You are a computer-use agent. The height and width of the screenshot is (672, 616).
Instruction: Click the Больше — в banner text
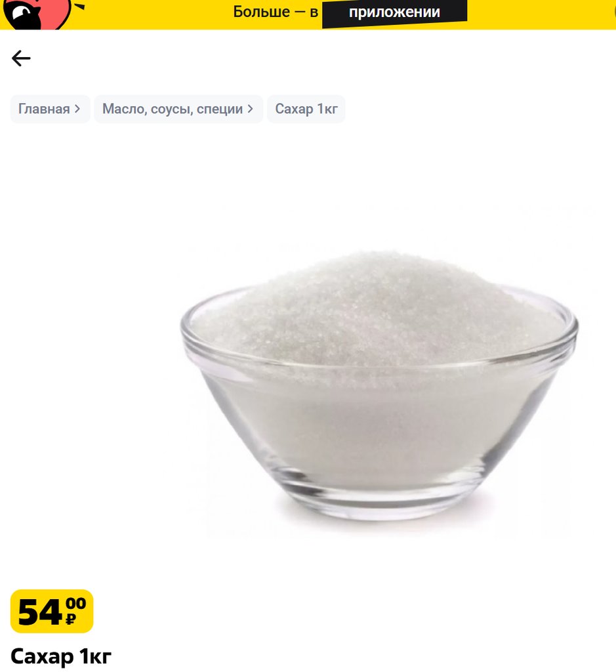pyautogui.click(x=276, y=12)
